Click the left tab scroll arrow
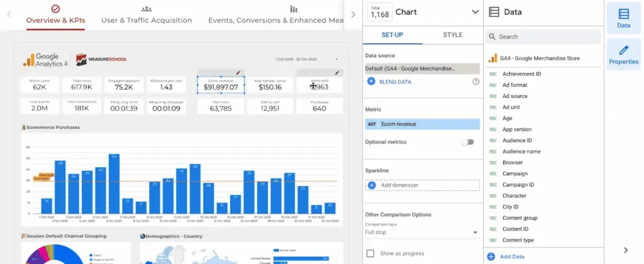This screenshot has width=644, height=264. point(9,14)
